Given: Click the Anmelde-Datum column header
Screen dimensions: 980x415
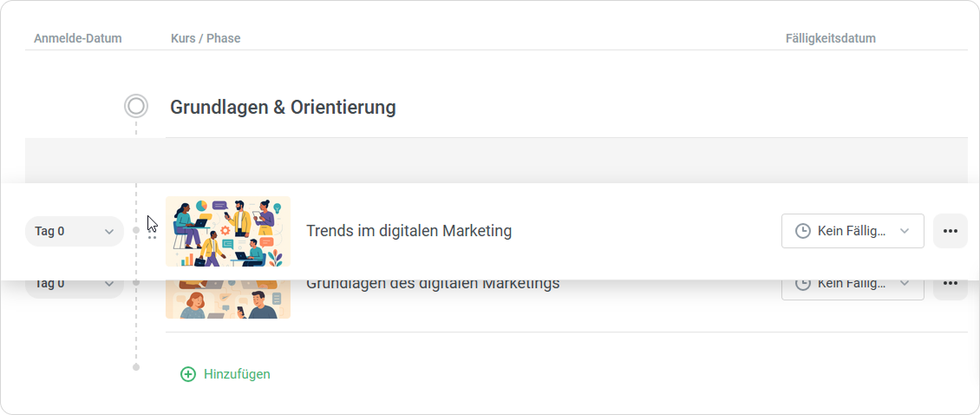Looking at the screenshot, I should click(x=78, y=38).
